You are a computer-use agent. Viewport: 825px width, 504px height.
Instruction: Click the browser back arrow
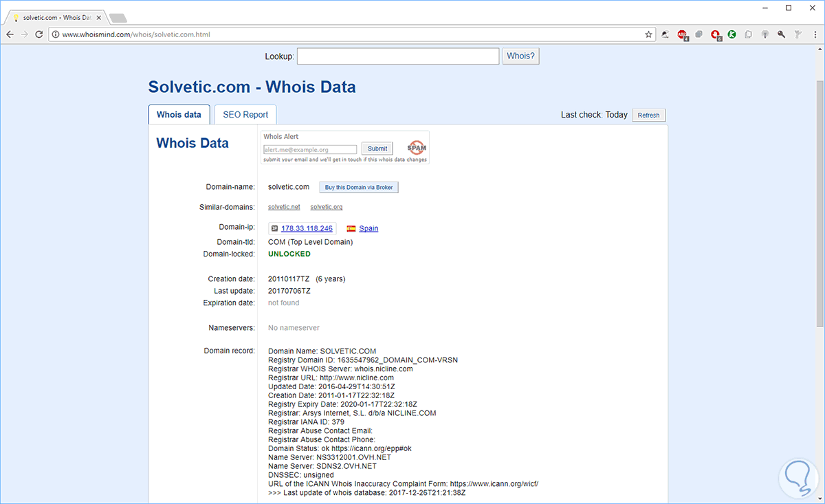pos(10,34)
